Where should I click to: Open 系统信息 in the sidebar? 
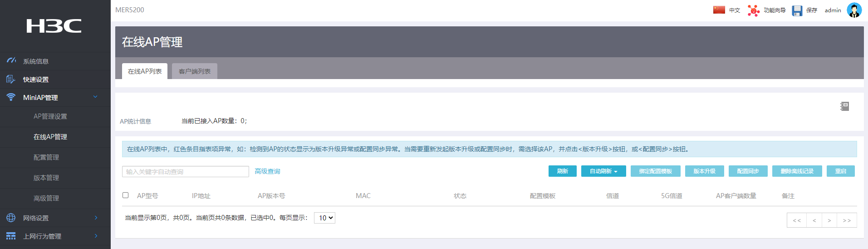pos(36,61)
